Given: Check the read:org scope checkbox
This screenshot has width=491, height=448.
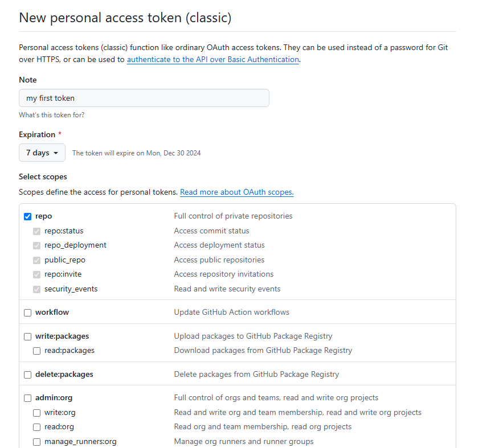Looking at the screenshot, I should click(36, 428).
